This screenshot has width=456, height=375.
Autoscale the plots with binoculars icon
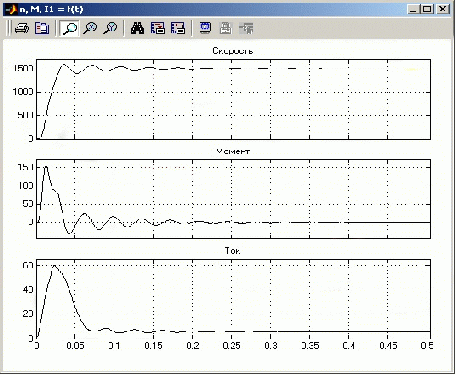[137, 28]
